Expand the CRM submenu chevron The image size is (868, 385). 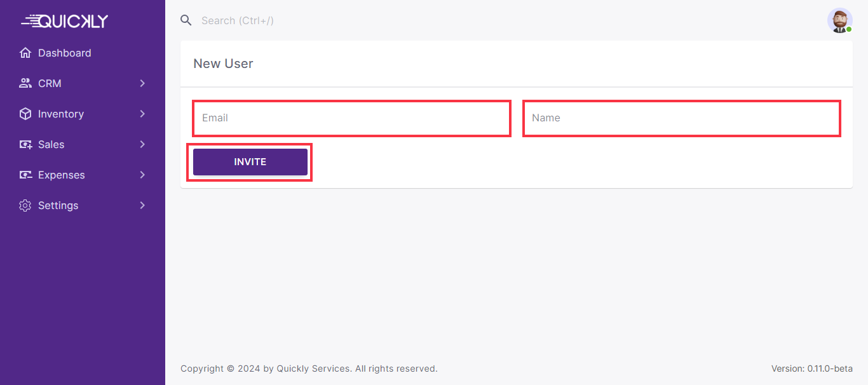click(142, 83)
